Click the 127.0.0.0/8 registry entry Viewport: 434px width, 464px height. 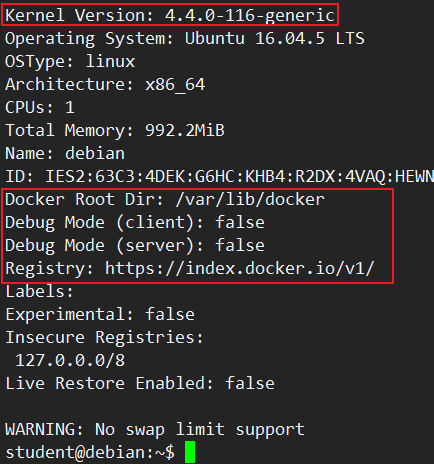(x=70, y=360)
